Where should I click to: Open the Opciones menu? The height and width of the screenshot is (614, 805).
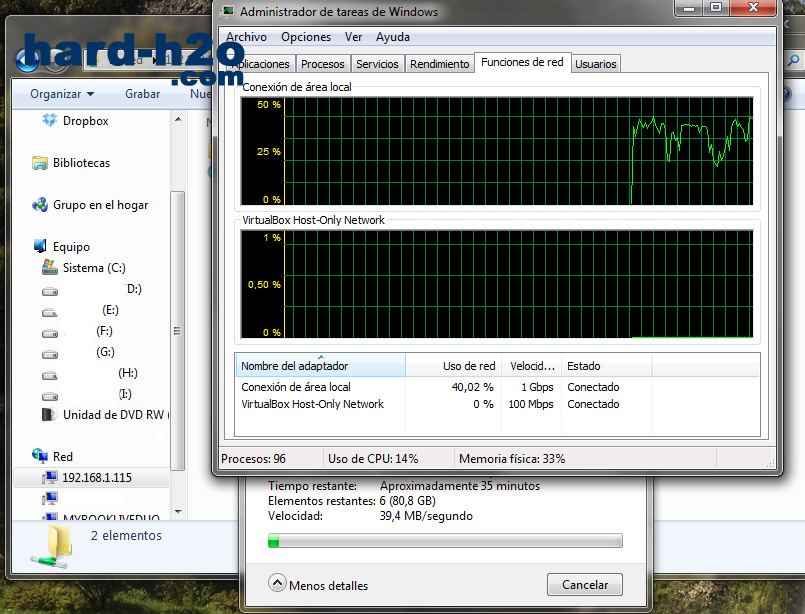point(306,37)
